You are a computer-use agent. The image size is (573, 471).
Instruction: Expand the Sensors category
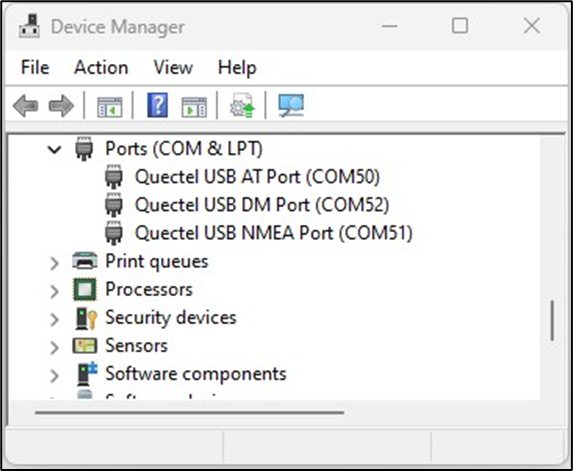[54, 347]
